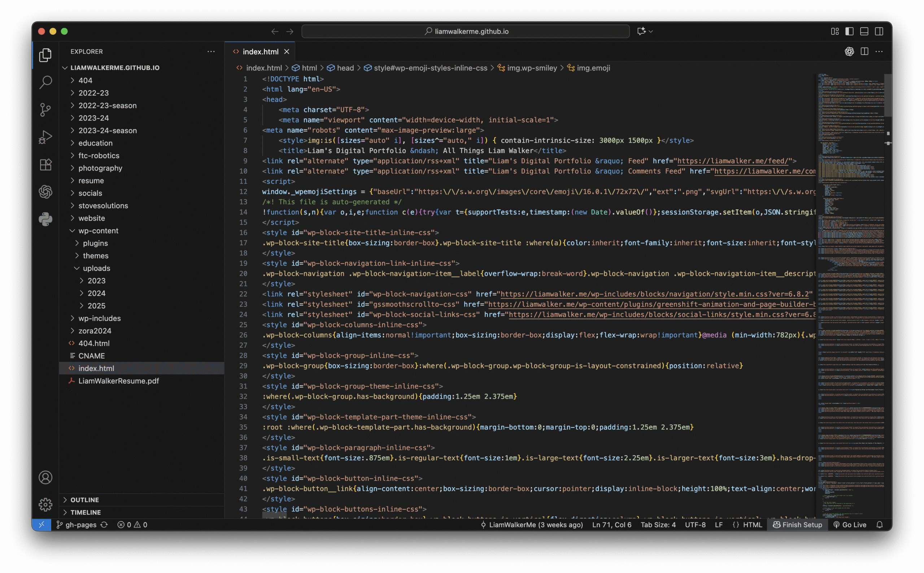Open Run and Debug view
Image resolution: width=924 pixels, height=573 pixels.
click(x=45, y=137)
